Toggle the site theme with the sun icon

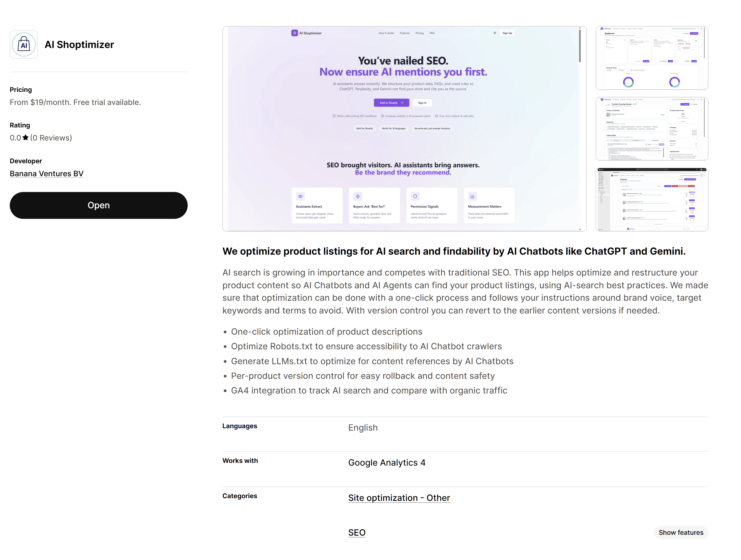tap(494, 33)
